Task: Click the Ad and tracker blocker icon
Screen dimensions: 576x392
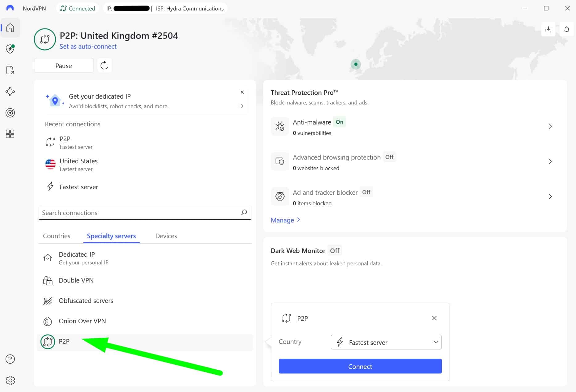Action: [x=280, y=196]
